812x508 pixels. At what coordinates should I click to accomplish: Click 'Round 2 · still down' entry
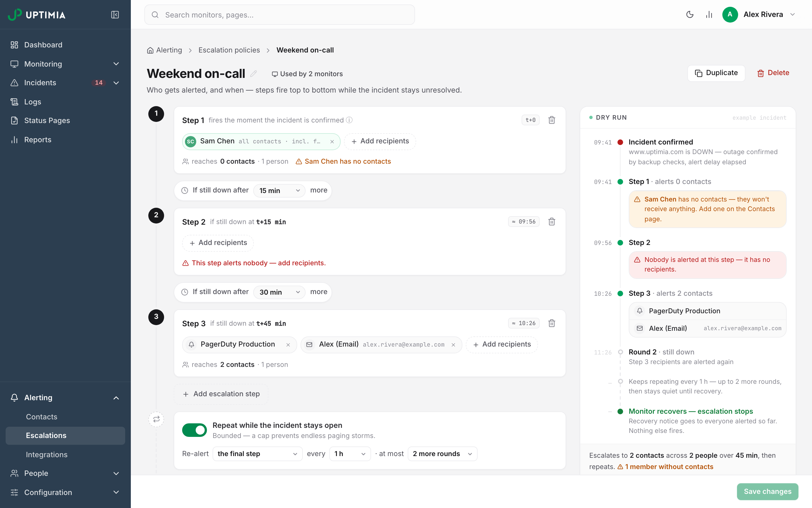(661, 352)
